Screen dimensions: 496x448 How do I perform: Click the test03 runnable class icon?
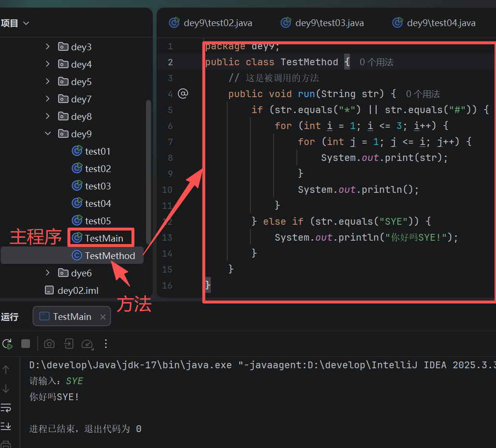pyautogui.click(x=77, y=186)
